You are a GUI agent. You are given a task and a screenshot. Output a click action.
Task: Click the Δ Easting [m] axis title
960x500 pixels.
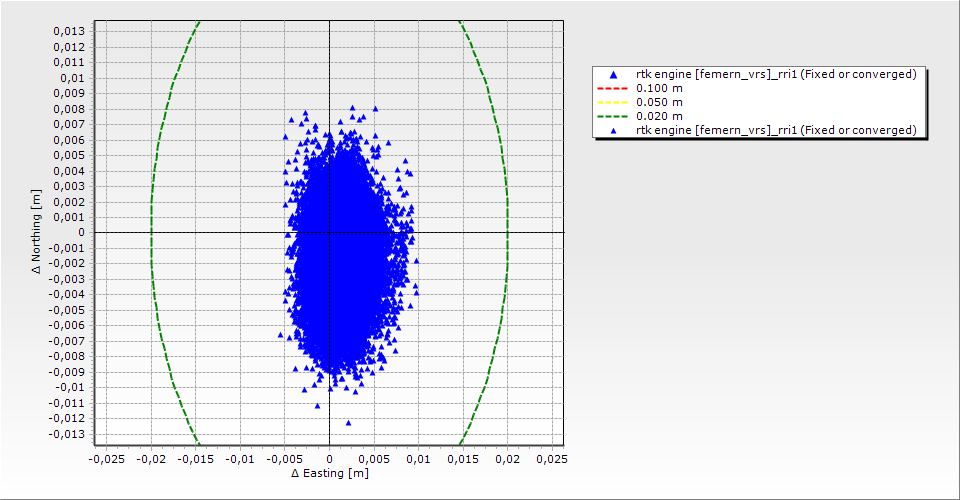[330, 473]
